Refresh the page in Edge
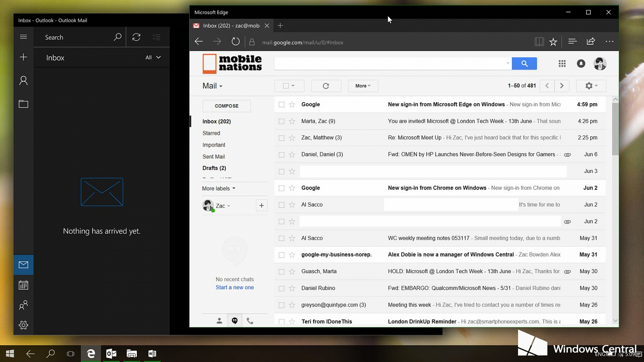Image resolution: width=644 pixels, height=362 pixels. tap(236, 42)
